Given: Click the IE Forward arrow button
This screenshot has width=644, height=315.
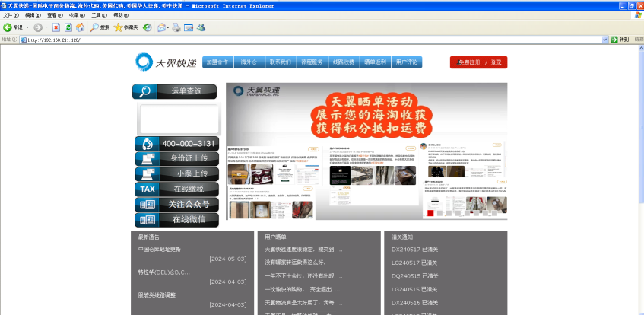Looking at the screenshot, I should tap(38, 27).
